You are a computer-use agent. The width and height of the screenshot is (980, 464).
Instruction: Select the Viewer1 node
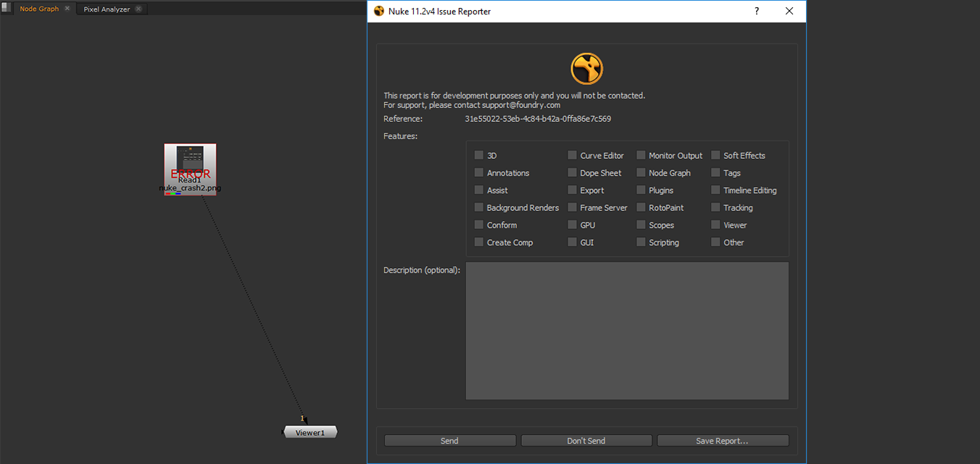pyautogui.click(x=310, y=432)
